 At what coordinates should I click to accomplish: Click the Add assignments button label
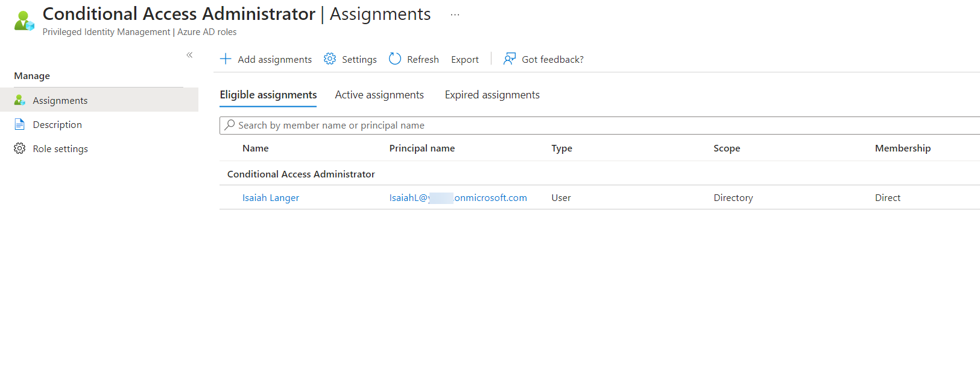click(x=275, y=59)
